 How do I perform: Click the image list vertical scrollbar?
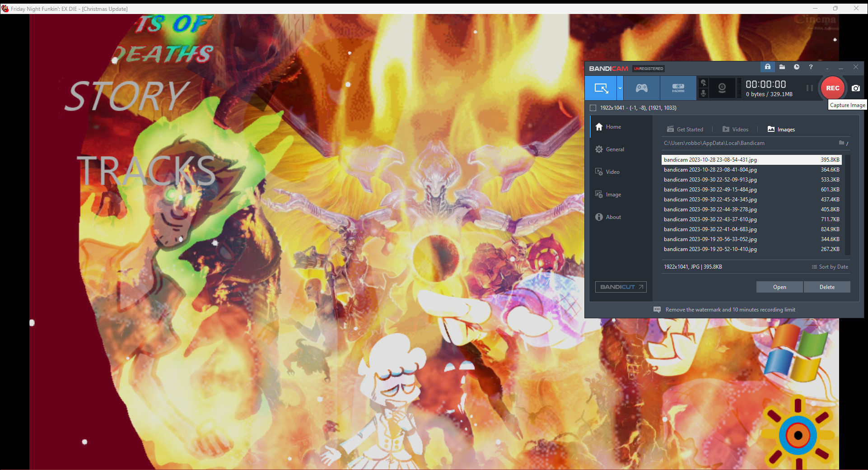click(847, 205)
